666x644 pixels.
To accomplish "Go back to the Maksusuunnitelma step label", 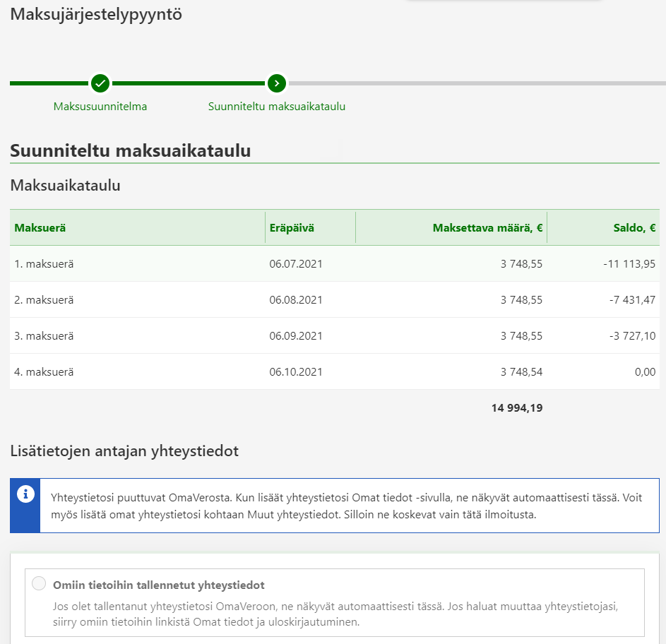I will 100,107.
